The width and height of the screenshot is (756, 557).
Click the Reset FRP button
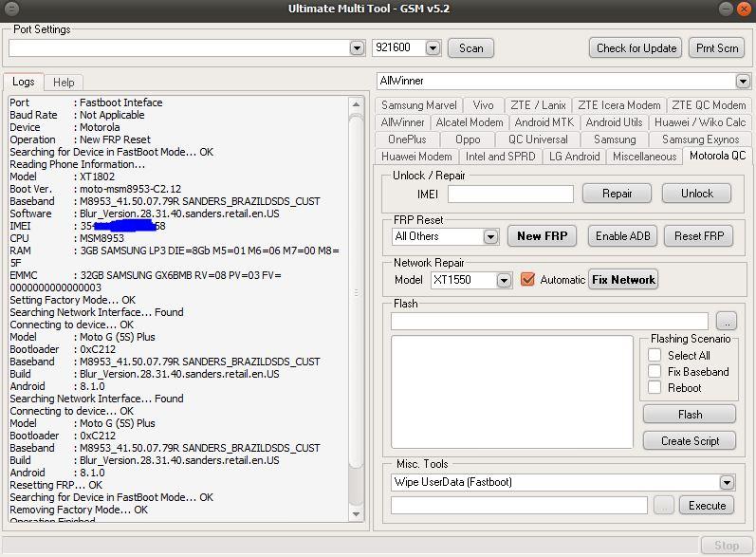[699, 236]
